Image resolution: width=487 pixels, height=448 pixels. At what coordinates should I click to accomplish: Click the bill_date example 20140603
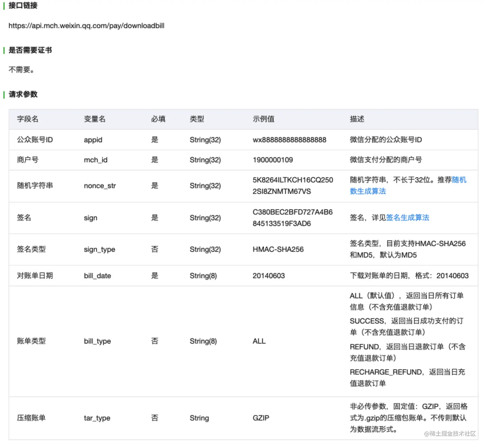tap(269, 276)
